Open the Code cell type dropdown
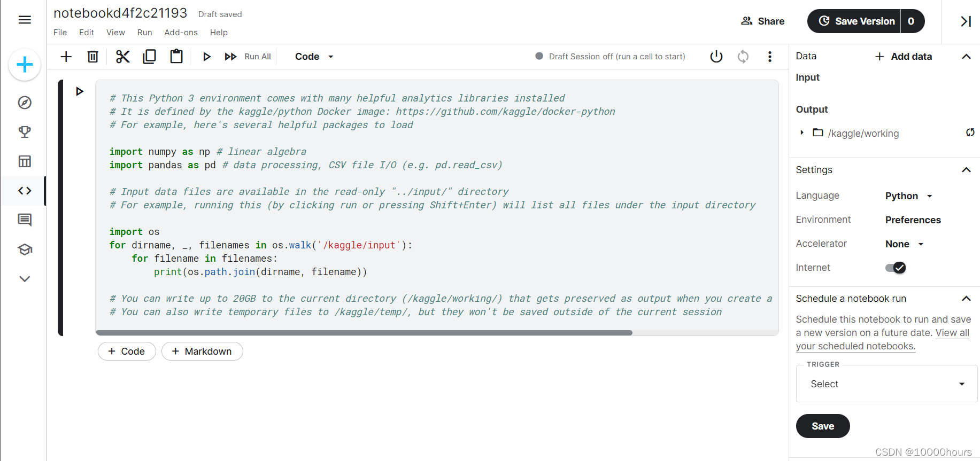 pos(314,57)
